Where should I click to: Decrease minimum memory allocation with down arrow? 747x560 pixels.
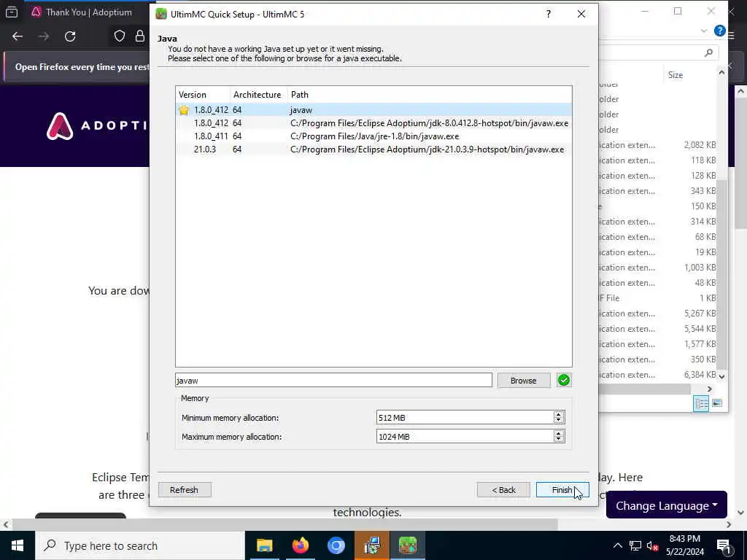[x=559, y=421]
